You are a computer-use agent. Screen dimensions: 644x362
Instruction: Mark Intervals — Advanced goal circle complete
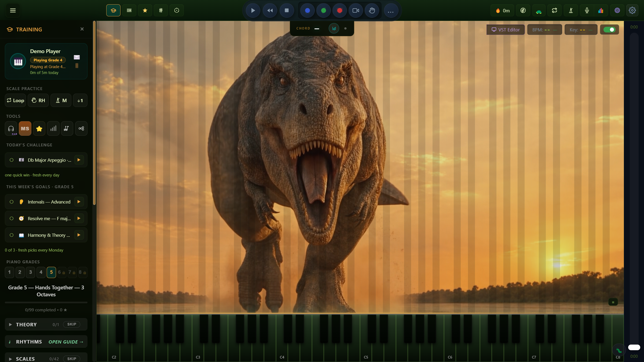click(12, 202)
